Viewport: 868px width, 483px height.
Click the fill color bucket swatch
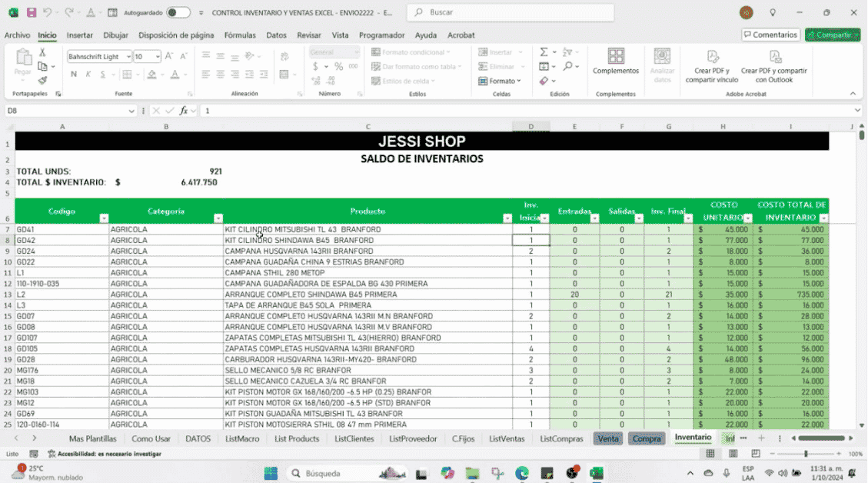151,75
